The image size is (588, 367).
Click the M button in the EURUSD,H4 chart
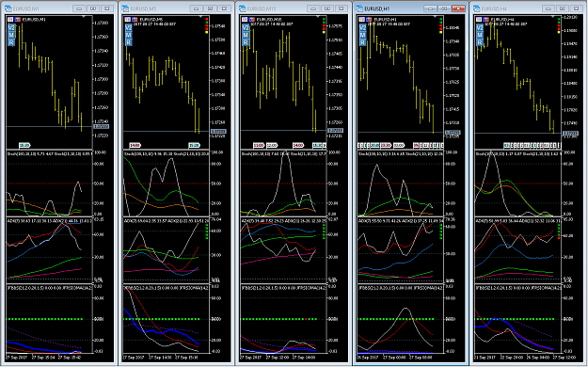click(x=480, y=35)
